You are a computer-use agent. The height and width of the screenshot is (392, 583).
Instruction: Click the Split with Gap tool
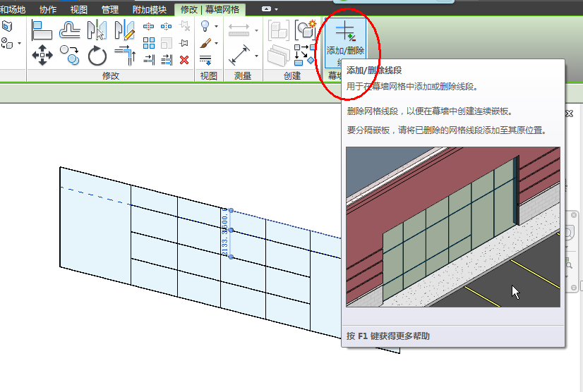(x=166, y=26)
